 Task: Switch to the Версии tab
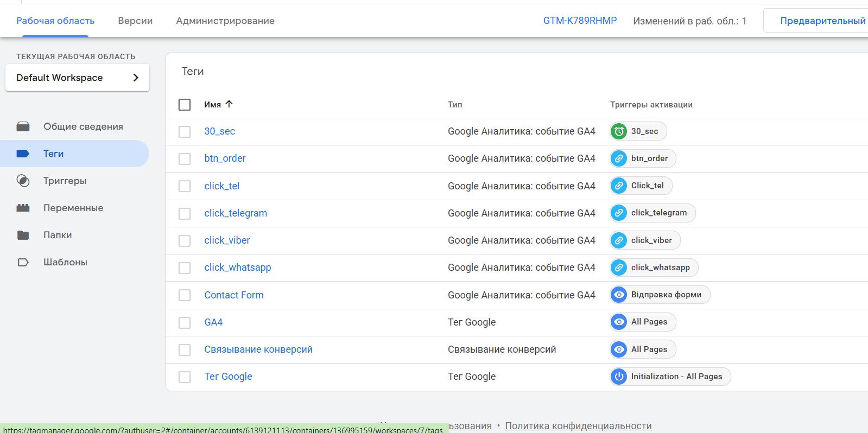click(135, 21)
